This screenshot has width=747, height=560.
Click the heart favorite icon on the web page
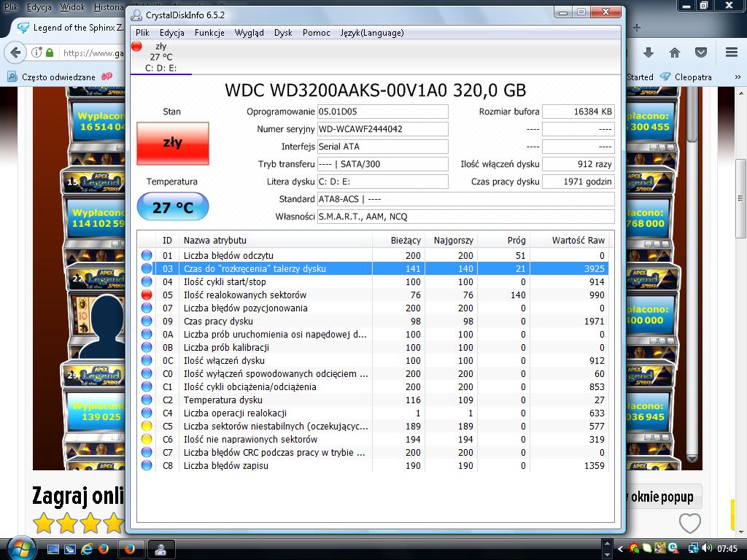point(689,523)
